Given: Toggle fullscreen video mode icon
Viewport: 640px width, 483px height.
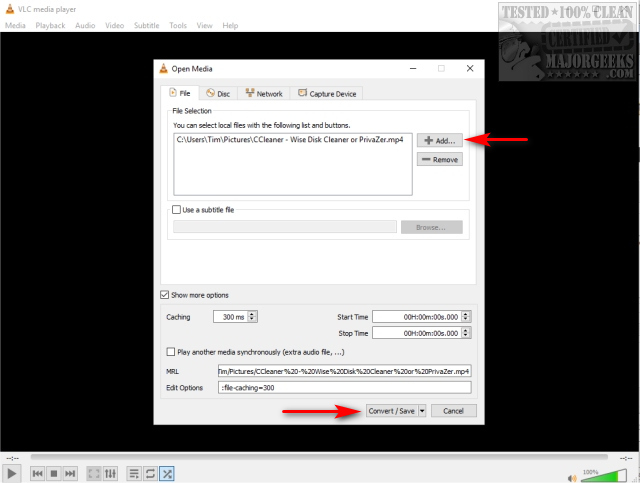Looking at the screenshot, I should click(93, 474).
